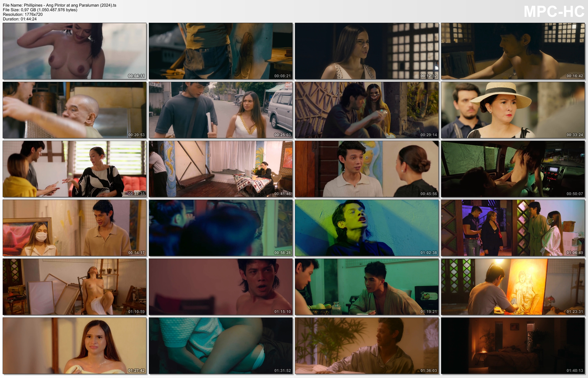Click the Duration 01:44:24 text
588x378 pixels.
[20, 19]
